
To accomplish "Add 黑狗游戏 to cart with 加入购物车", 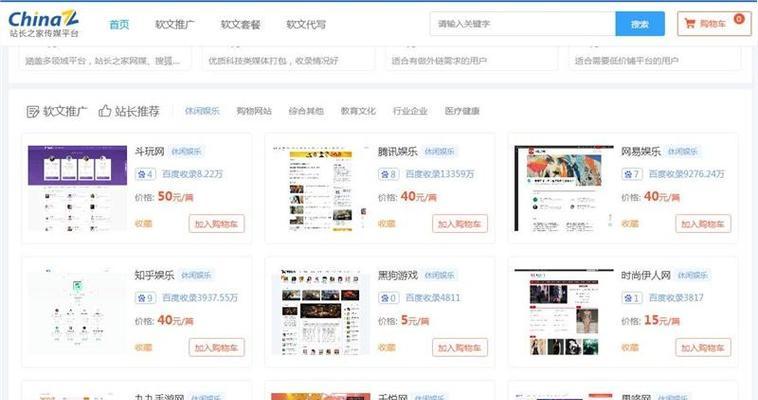I will pos(460,348).
